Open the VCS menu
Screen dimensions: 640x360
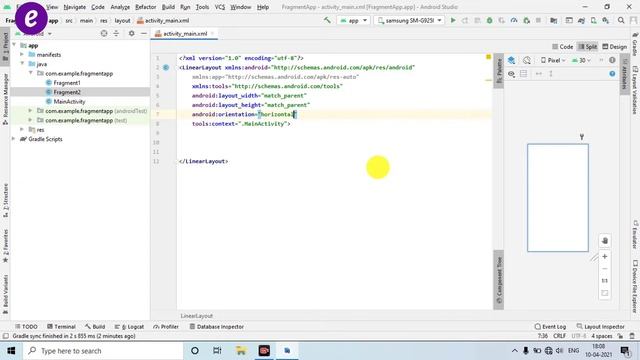click(x=220, y=7)
